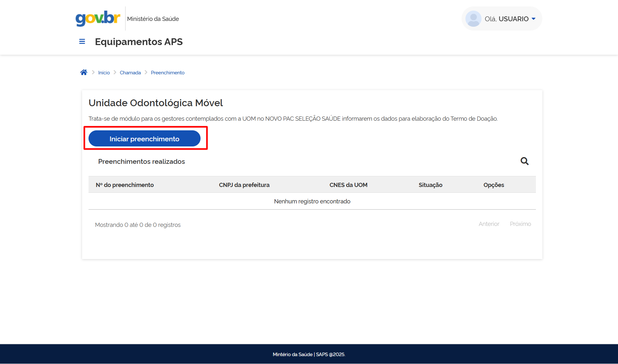This screenshot has width=618, height=364.
Task: Click the user avatar icon
Action: point(473,19)
